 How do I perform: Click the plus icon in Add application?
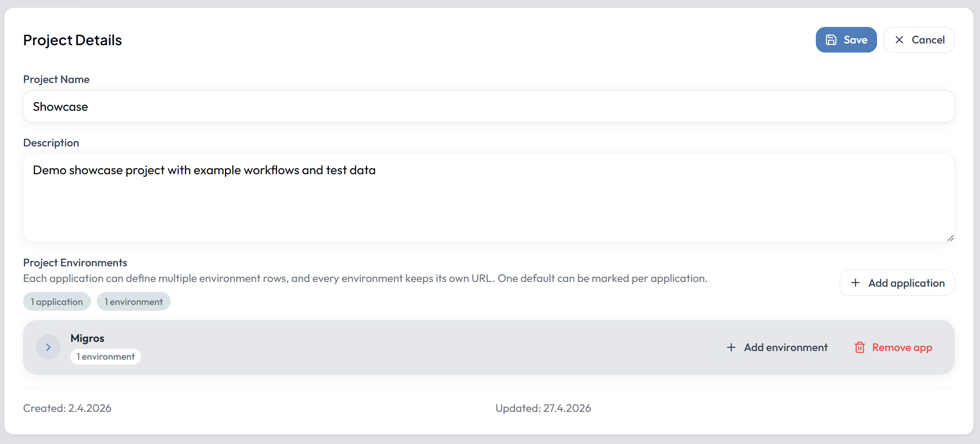[x=855, y=283]
